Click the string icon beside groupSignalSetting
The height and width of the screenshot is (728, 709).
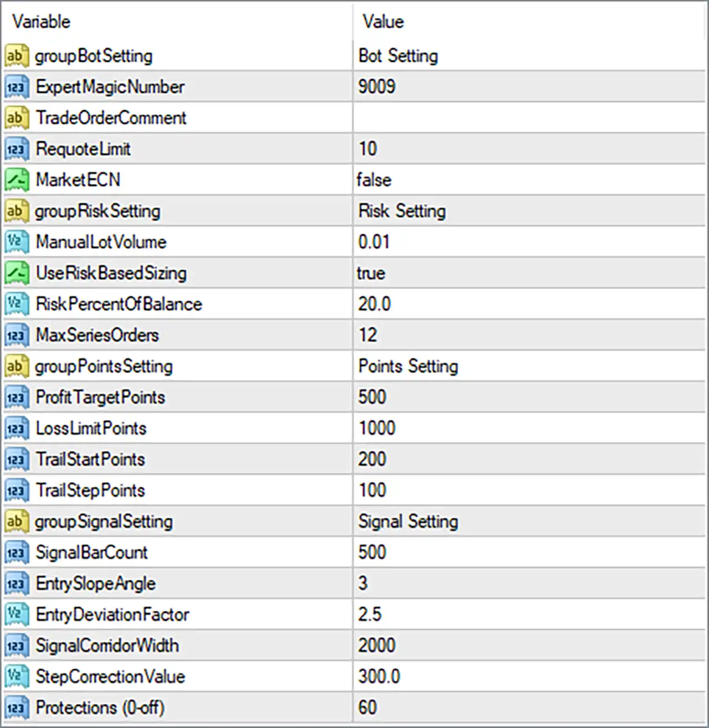[16, 521]
